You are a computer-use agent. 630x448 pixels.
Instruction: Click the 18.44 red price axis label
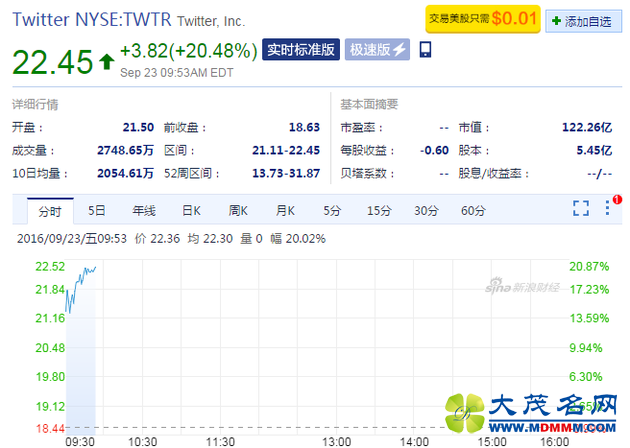tap(50, 429)
